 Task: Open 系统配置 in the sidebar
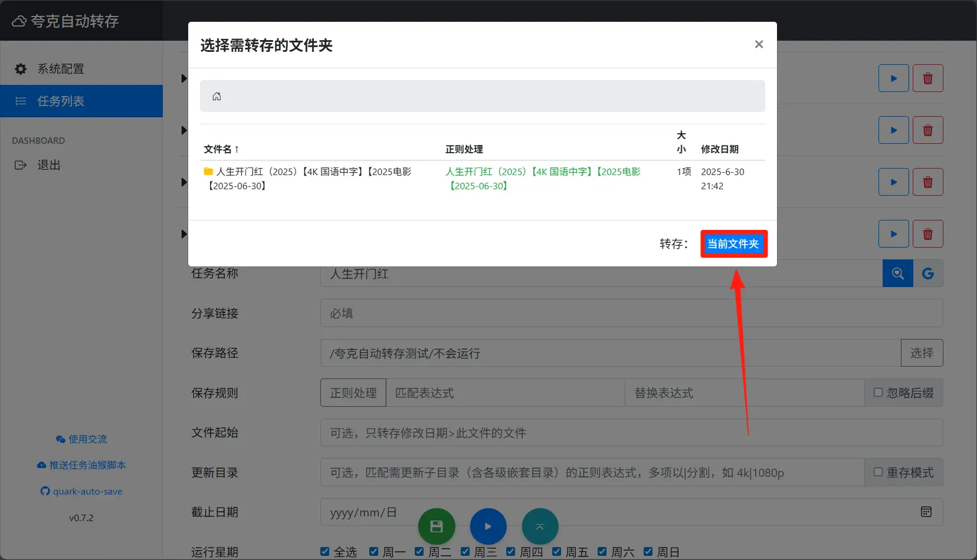point(60,69)
